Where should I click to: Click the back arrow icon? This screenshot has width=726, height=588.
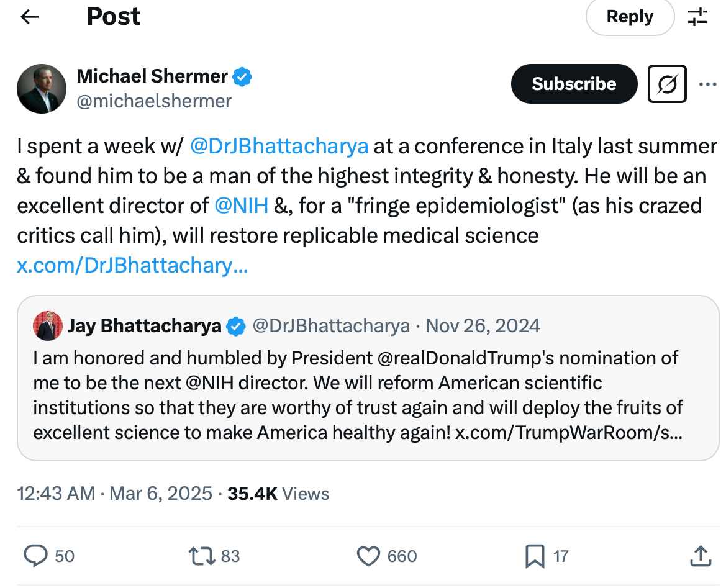[30, 17]
